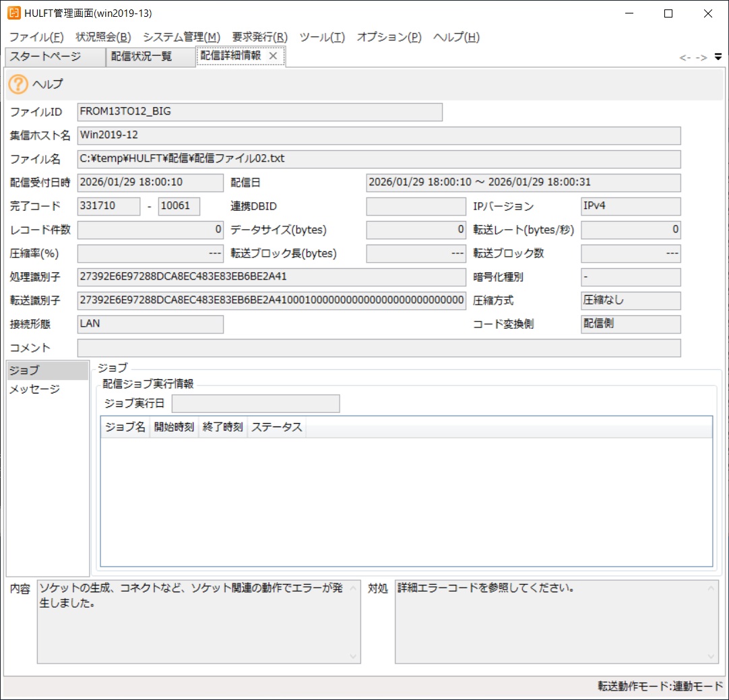Open the 要求発行(R) menu
The height and width of the screenshot is (700, 729).
[259, 37]
